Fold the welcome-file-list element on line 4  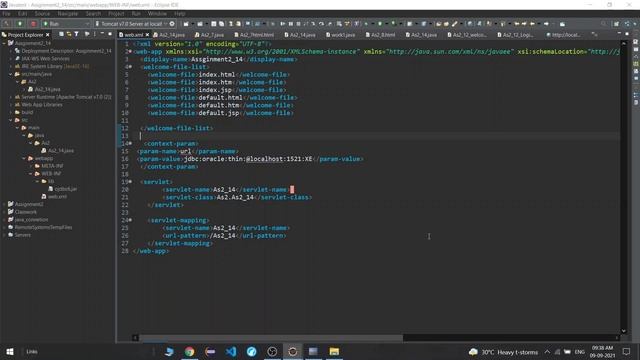[x=130, y=67]
